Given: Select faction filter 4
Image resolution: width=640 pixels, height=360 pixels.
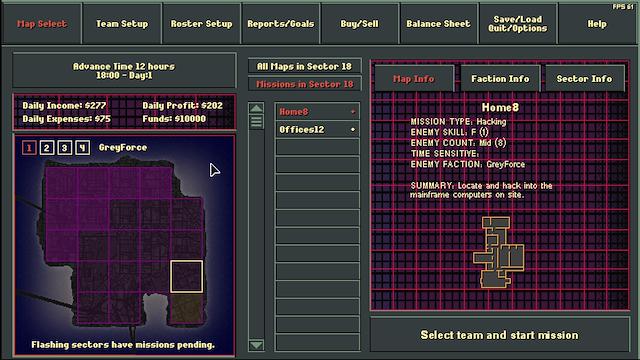Looking at the screenshot, I should (82, 148).
